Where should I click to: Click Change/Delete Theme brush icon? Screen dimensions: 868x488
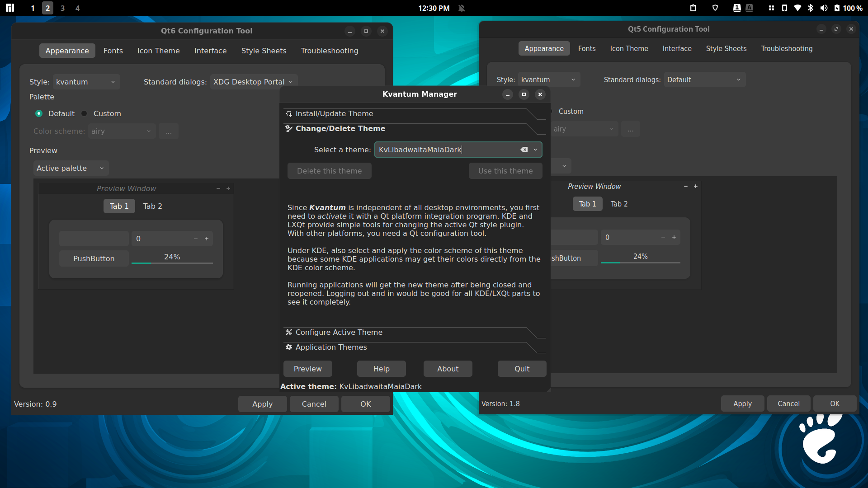[289, 129]
